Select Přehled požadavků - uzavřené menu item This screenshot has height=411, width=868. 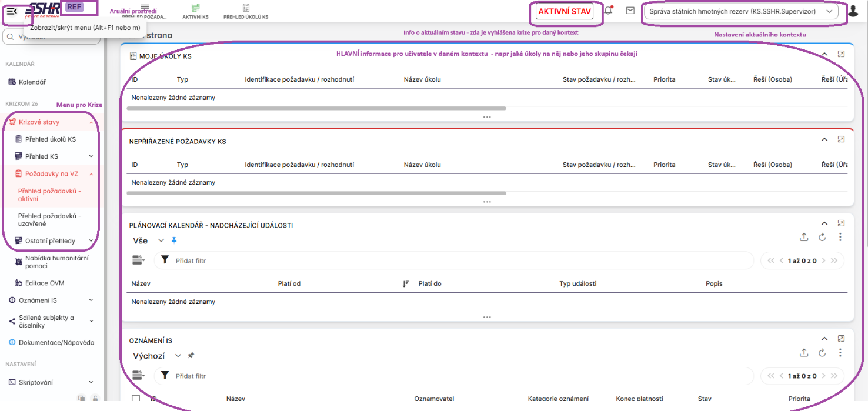[49, 220]
